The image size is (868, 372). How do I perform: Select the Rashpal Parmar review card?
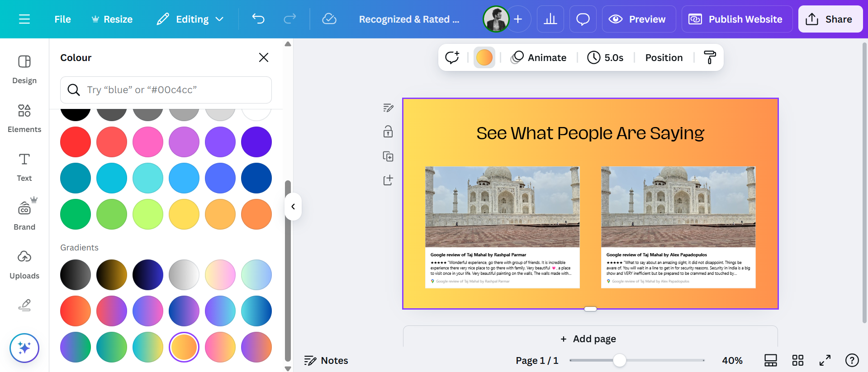tap(502, 227)
